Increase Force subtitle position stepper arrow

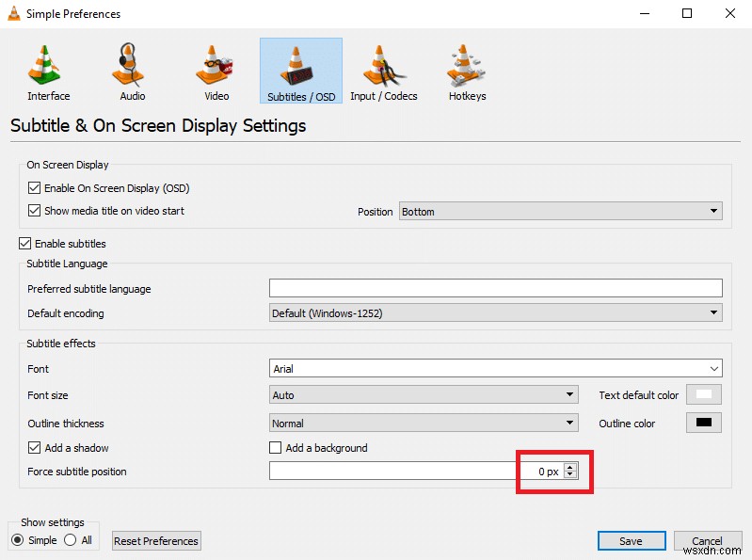coord(569,467)
